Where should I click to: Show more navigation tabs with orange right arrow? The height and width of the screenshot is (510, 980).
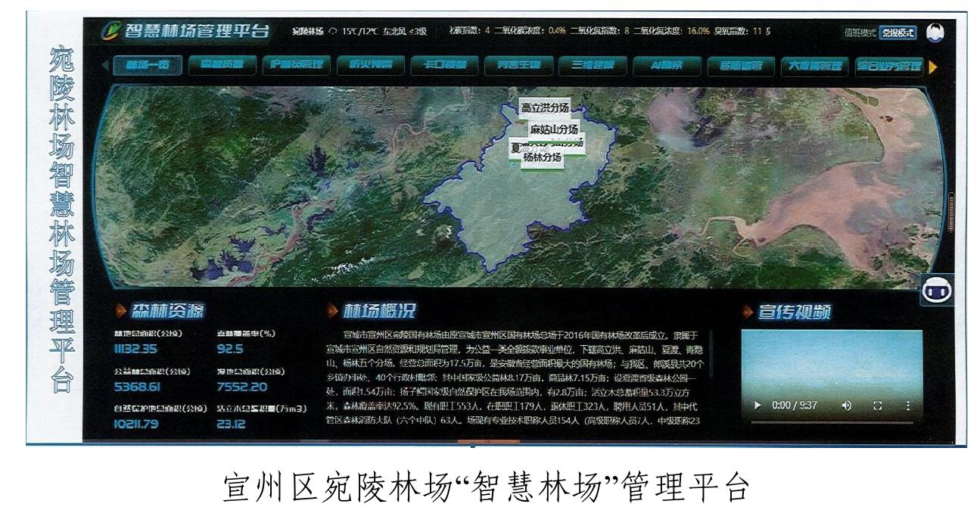pos(932,66)
